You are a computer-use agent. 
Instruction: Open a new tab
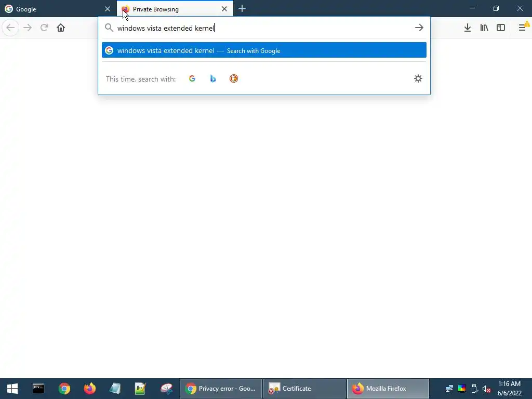(x=242, y=9)
